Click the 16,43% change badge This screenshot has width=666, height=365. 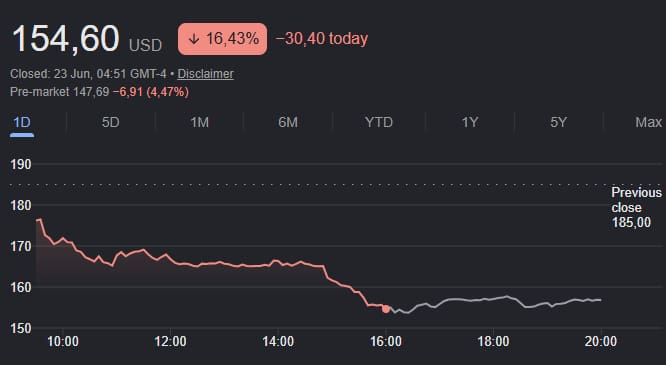click(x=223, y=39)
